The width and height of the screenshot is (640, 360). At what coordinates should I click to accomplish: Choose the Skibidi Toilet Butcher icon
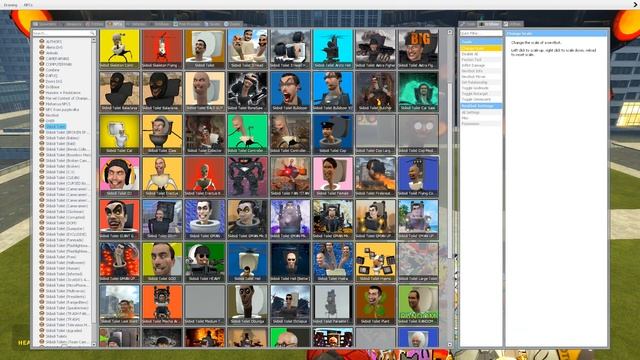tap(375, 91)
